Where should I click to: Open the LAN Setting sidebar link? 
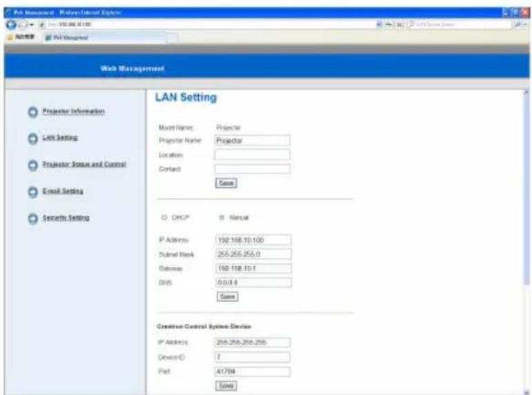(60, 137)
